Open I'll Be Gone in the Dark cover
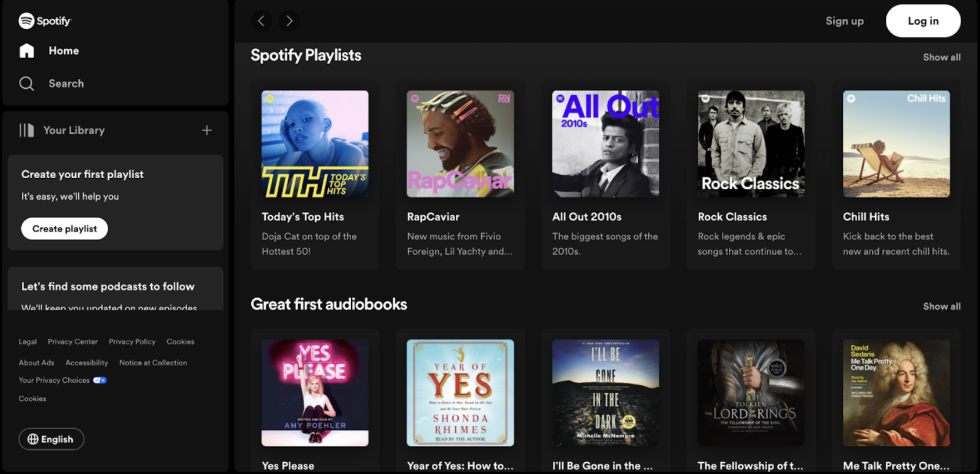This screenshot has height=474, width=980. pyautogui.click(x=606, y=393)
